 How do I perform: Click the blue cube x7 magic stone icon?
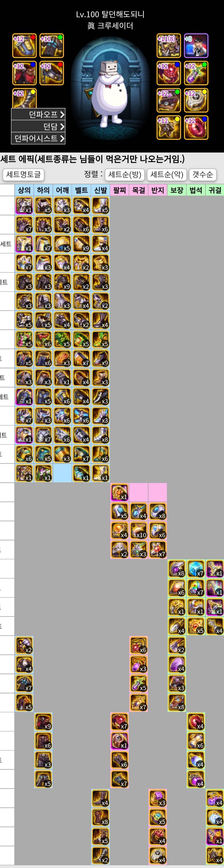click(x=196, y=569)
